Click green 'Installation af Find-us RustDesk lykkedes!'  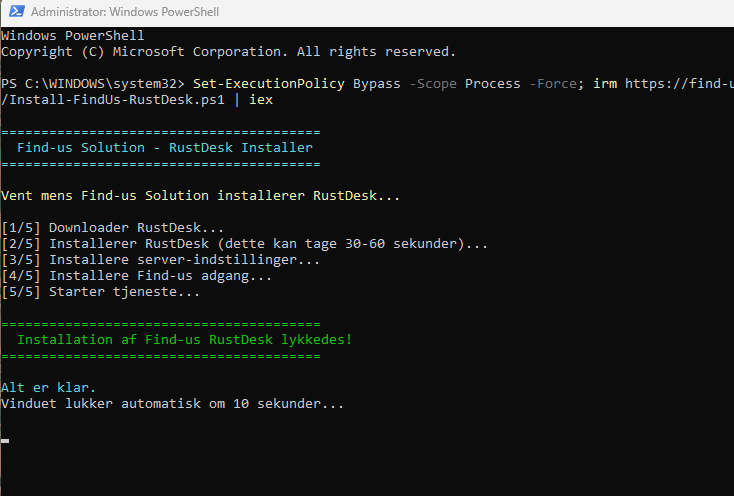tap(184, 340)
